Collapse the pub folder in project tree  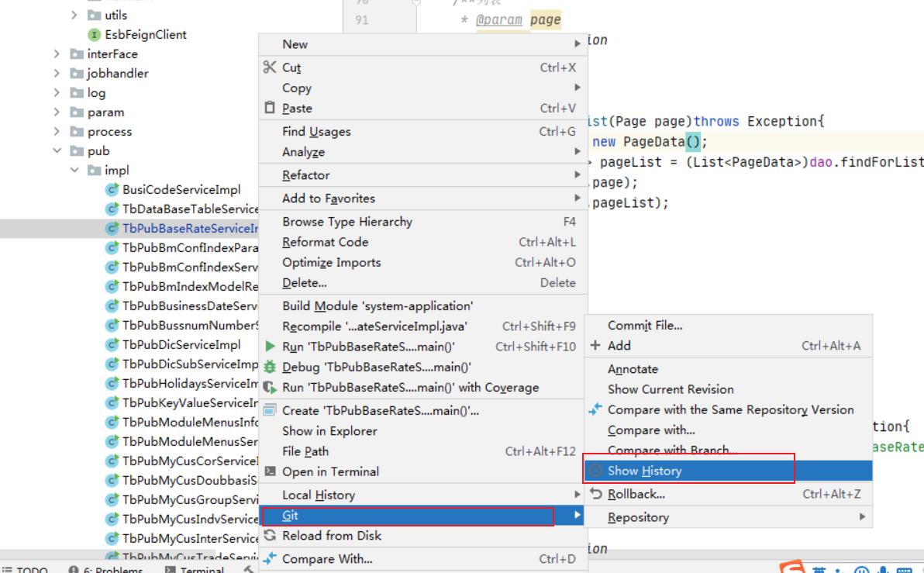(x=57, y=151)
